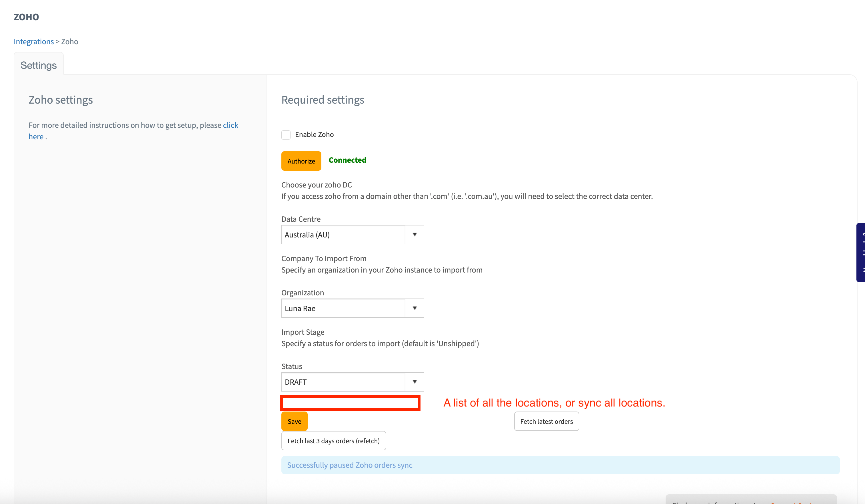Image resolution: width=865 pixels, height=504 pixels.
Task: Click the ZOHO page title
Action: [x=27, y=17]
